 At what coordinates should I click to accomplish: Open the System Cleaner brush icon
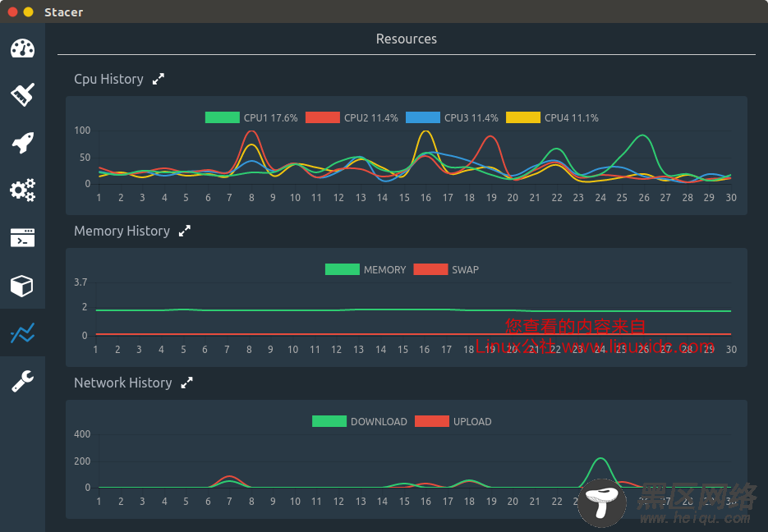22,94
